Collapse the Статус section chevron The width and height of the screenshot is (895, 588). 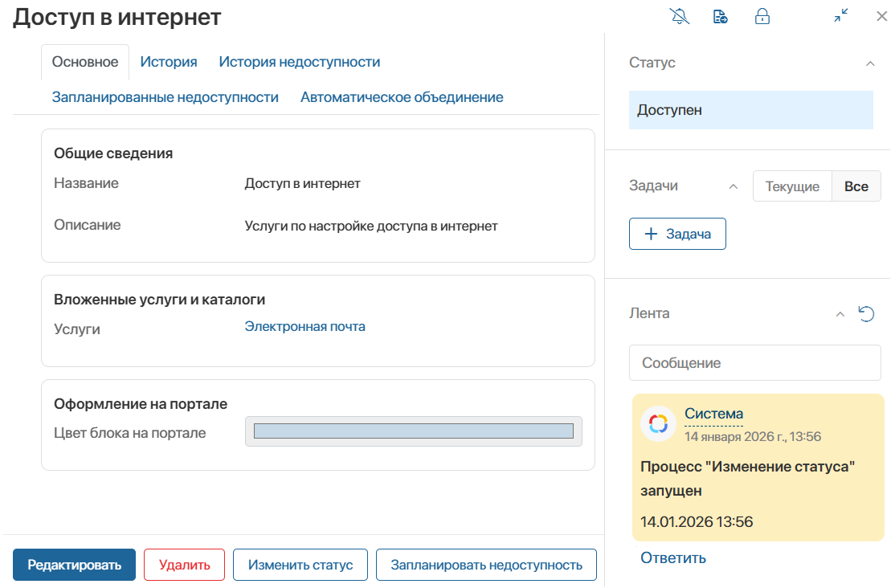[870, 63]
